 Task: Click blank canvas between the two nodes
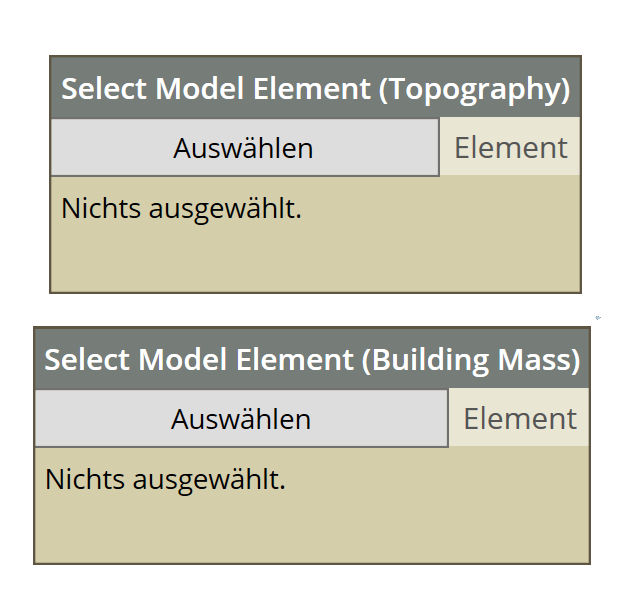point(315,309)
